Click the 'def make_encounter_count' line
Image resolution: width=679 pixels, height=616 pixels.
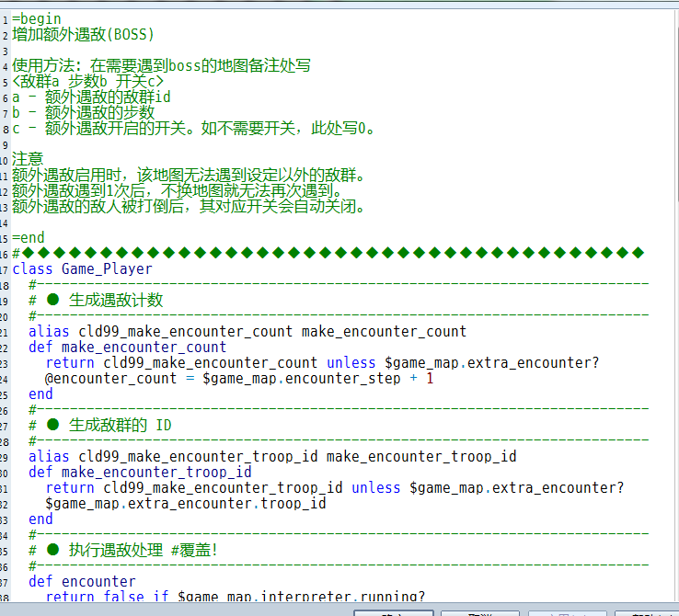point(127,347)
